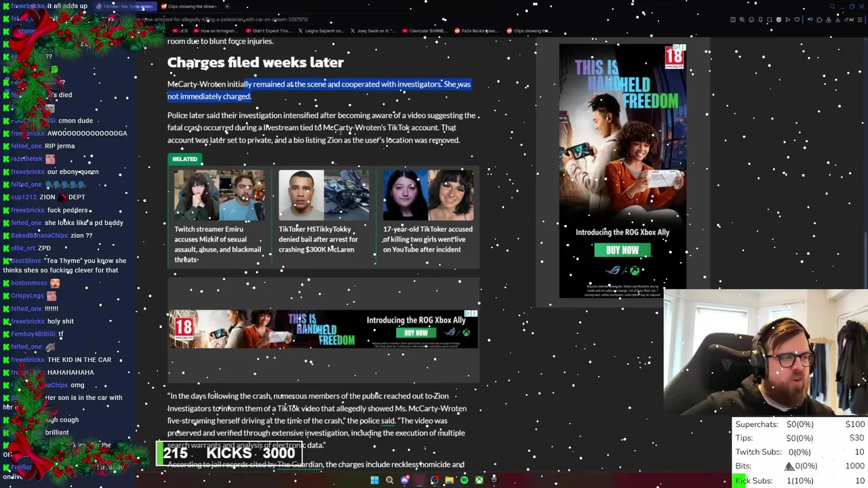Take a snapshot with the crop icon
Screen dimensions: 868x488
[x=770, y=20]
